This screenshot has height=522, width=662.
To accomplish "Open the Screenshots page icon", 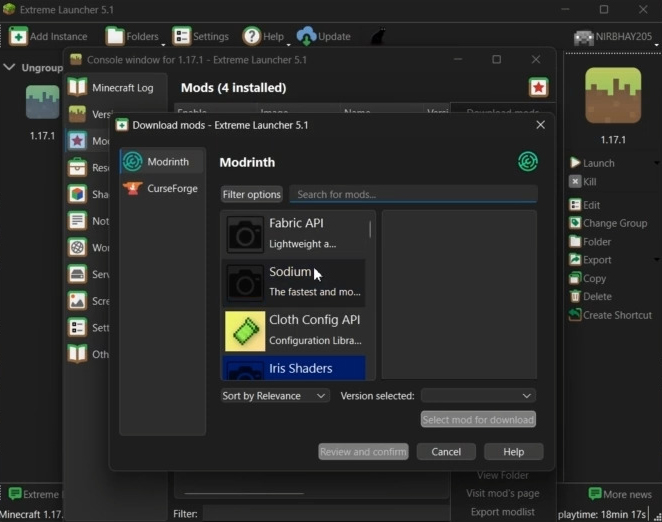I will click(x=77, y=301).
